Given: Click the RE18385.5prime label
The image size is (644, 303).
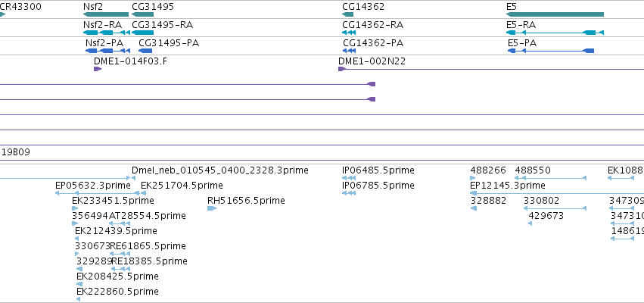Looking at the screenshot, I should pos(149,261).
